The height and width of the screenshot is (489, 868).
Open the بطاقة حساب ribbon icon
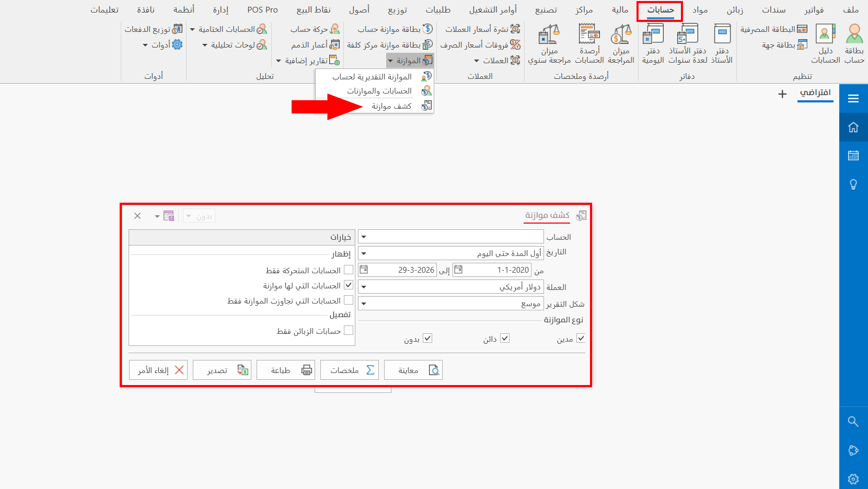(854, 44)
